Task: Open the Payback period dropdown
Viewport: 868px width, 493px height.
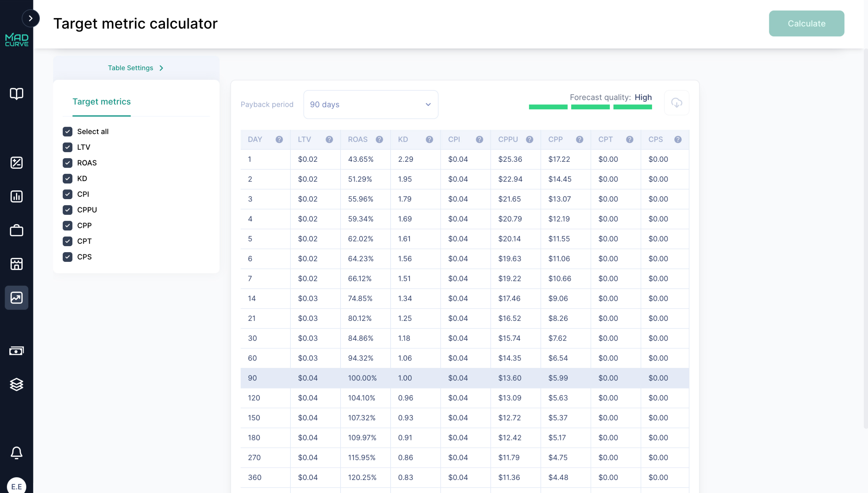Action: pyautogui.click(x=371, y=104)
